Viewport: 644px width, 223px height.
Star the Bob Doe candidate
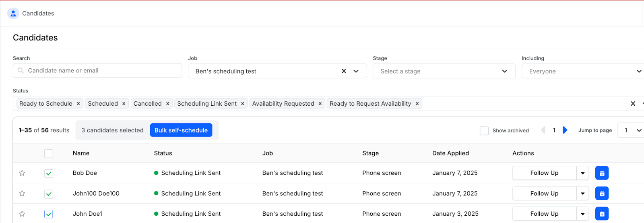pyautogui.click(x=22, y=173)
